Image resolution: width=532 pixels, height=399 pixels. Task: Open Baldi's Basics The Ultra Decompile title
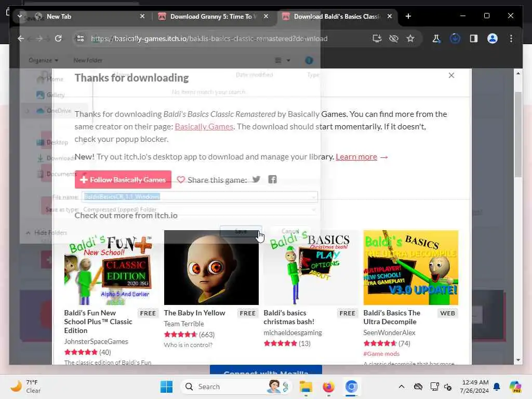[x=392, y=317]
